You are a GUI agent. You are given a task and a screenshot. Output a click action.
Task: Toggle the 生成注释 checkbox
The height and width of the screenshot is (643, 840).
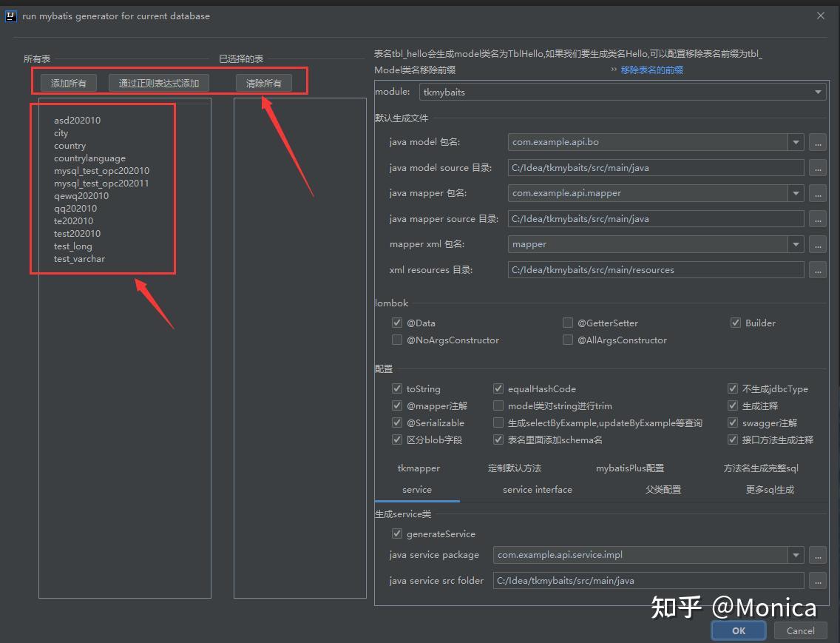pos(732,406)
